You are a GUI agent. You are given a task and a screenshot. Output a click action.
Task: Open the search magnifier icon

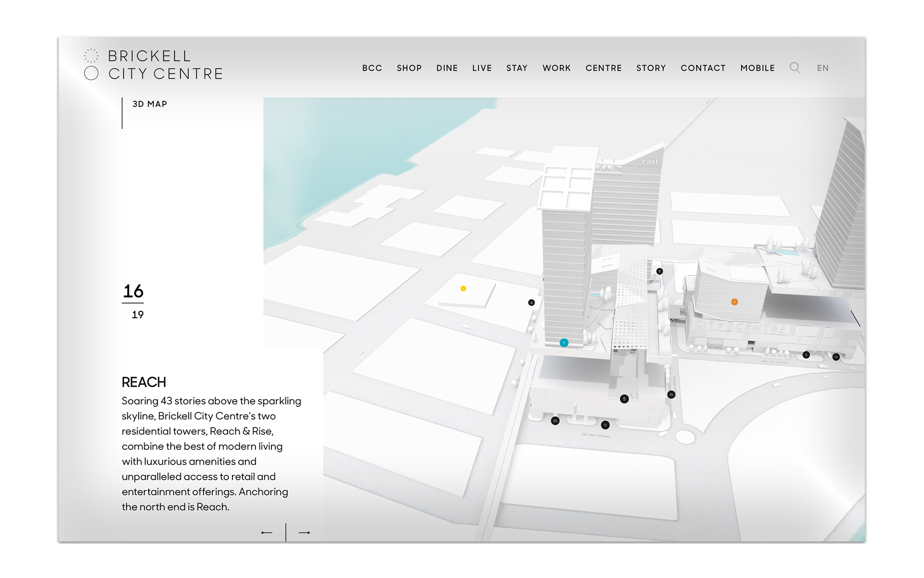(795, 68)
